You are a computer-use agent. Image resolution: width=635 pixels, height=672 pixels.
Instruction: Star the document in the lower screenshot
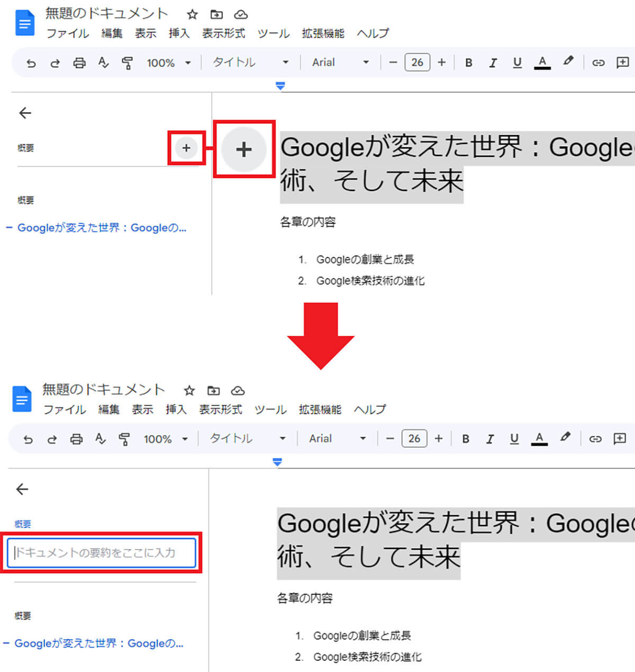189,391
